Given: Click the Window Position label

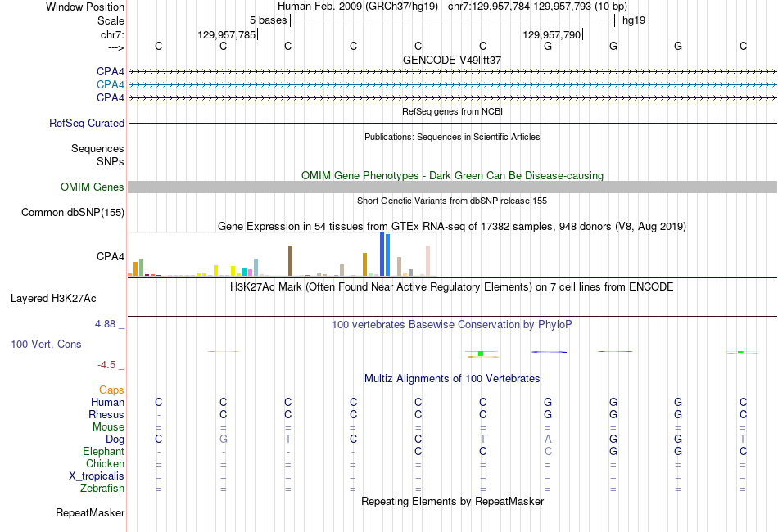Looking at the screenshot, I should click(85, 7).
